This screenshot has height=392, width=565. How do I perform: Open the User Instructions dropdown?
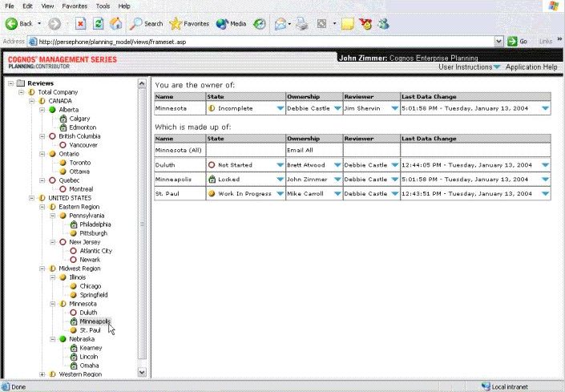469,67
